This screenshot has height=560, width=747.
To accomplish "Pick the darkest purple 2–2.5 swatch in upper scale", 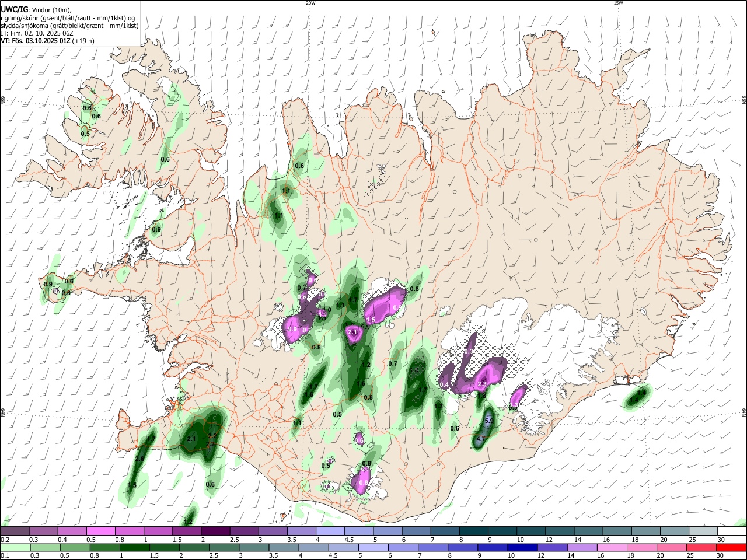I will [x=215, y=531].
